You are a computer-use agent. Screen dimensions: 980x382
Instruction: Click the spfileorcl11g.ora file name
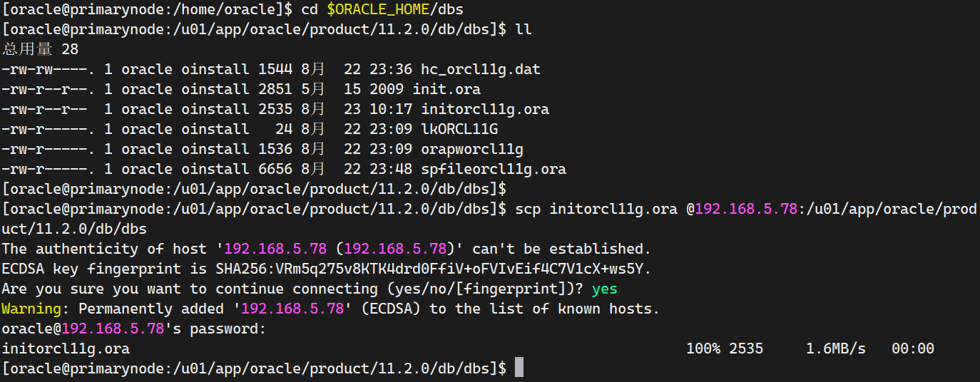click(494, 169)
